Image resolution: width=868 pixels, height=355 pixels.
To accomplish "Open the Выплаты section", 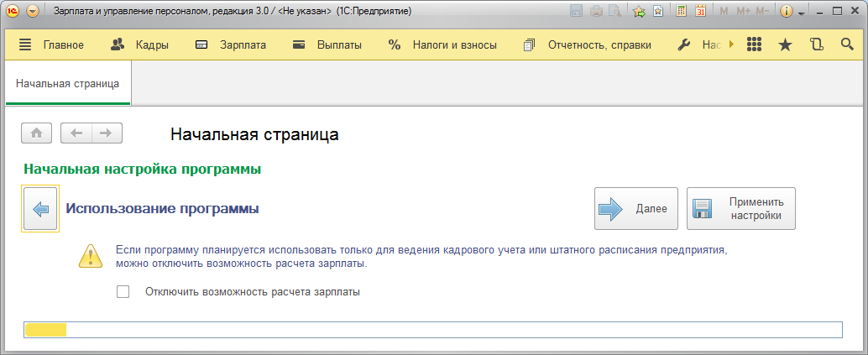I will [327, 45].
